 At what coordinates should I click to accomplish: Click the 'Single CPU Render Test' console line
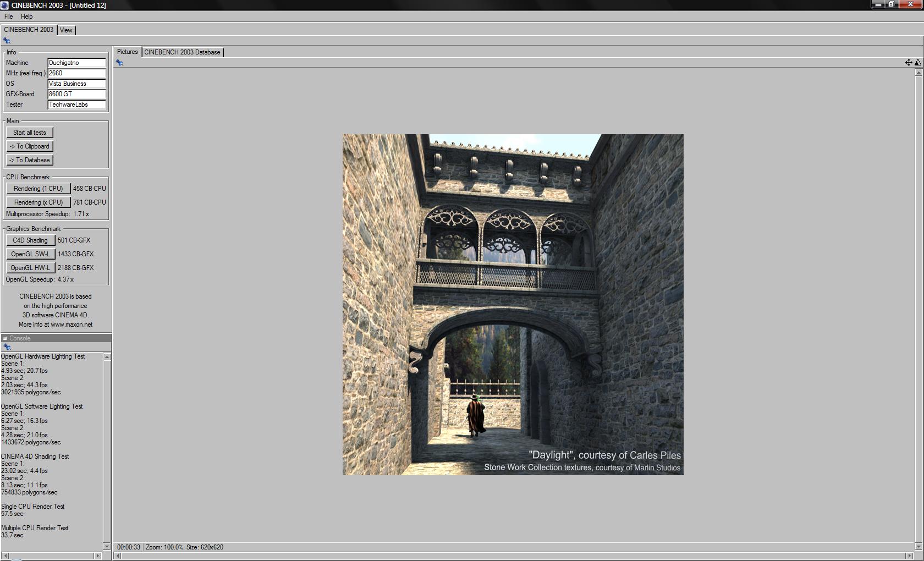pyautogui.click(x=32, y=507)
